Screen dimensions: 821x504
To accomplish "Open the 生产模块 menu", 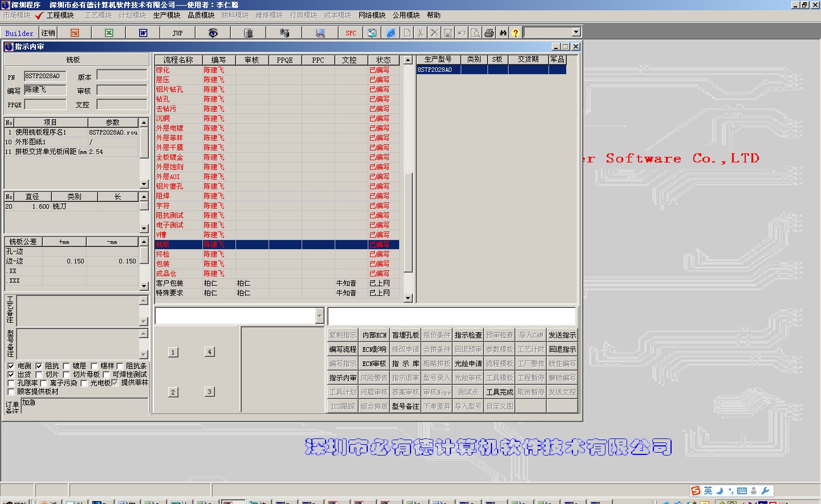I will 166,15.
